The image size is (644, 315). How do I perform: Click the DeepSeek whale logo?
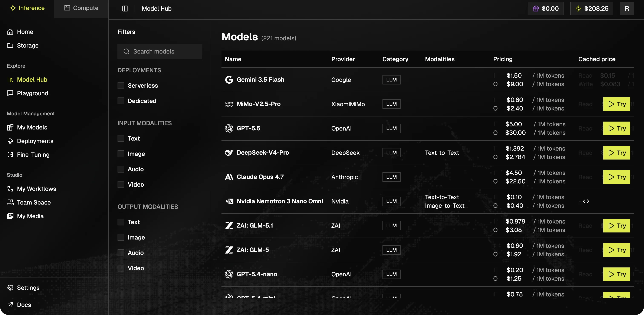(x=229, y=152)
